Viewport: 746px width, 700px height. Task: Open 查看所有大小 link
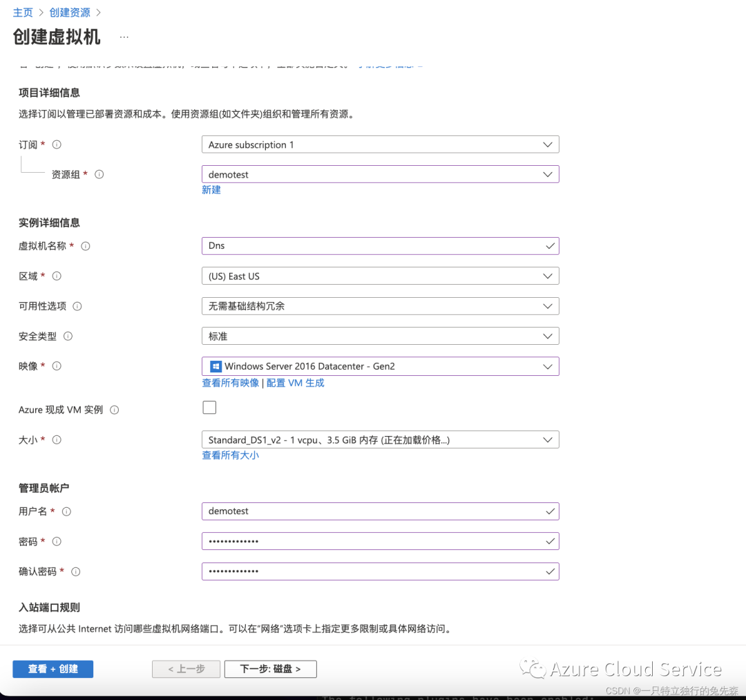click(x=230, y=455)
